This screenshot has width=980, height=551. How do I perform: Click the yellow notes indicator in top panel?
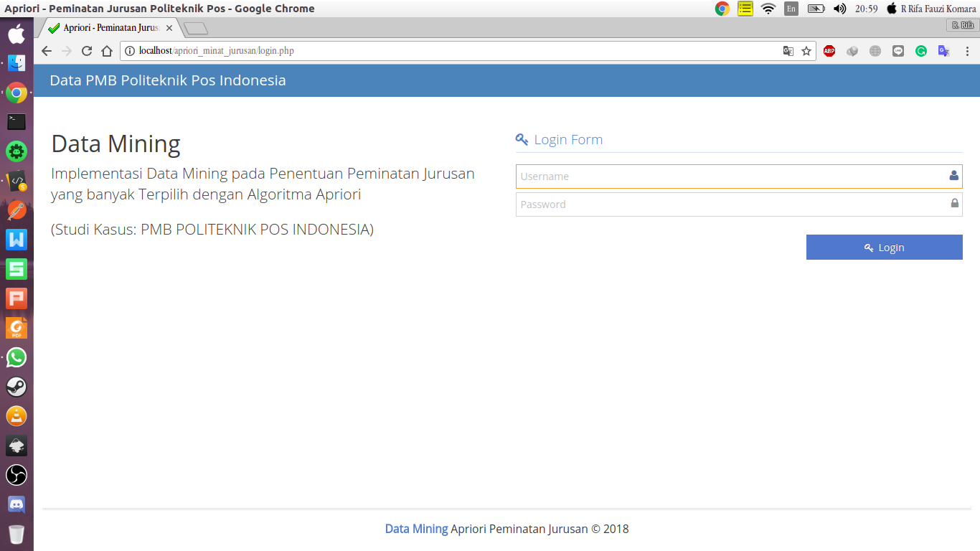pos(745,9)
